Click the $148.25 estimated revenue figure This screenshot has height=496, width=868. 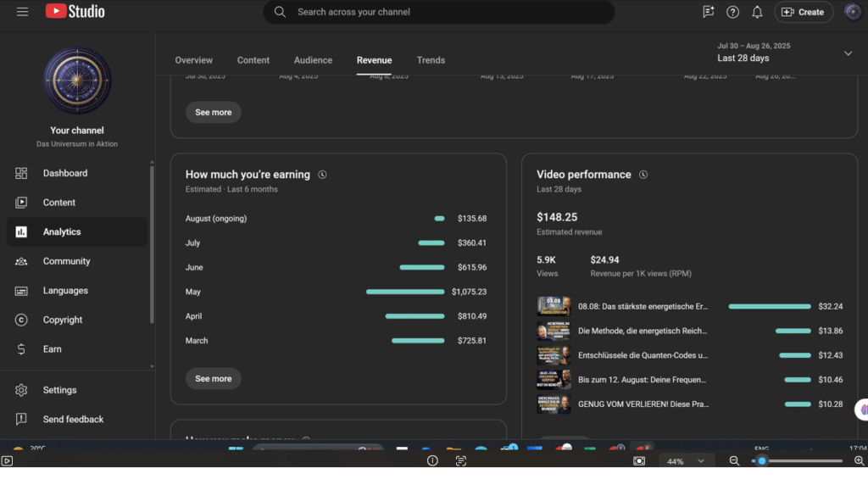pyautogui.click(x=557, y=218)
